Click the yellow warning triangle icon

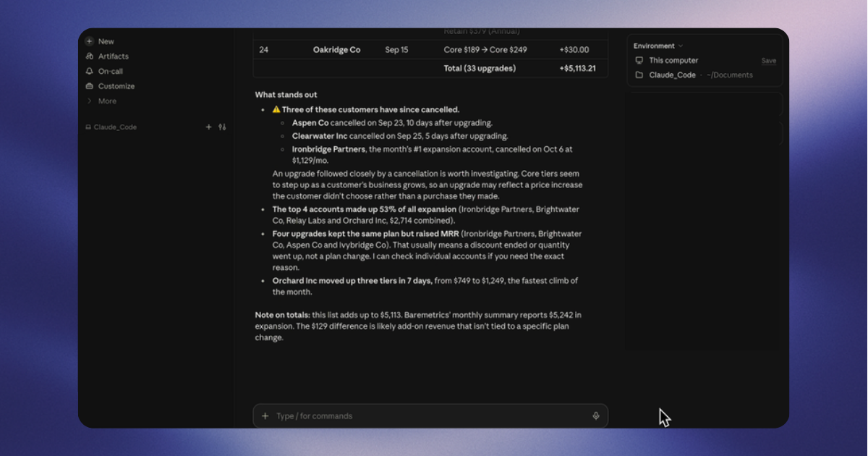tap(276, 110)
